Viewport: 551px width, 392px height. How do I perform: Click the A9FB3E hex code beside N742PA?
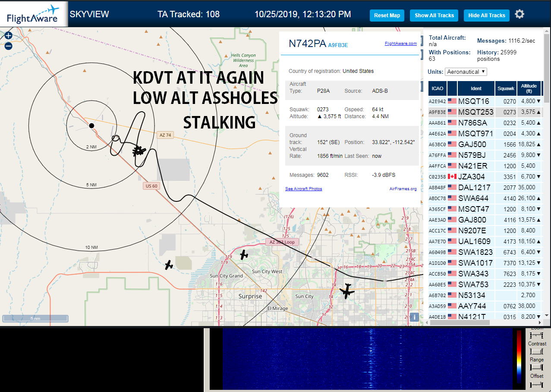tap(338, 45)
